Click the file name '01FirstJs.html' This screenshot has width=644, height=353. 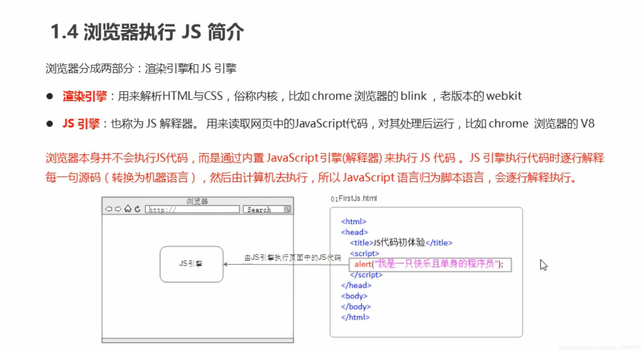pyautogui.click(x=354, y=199)
